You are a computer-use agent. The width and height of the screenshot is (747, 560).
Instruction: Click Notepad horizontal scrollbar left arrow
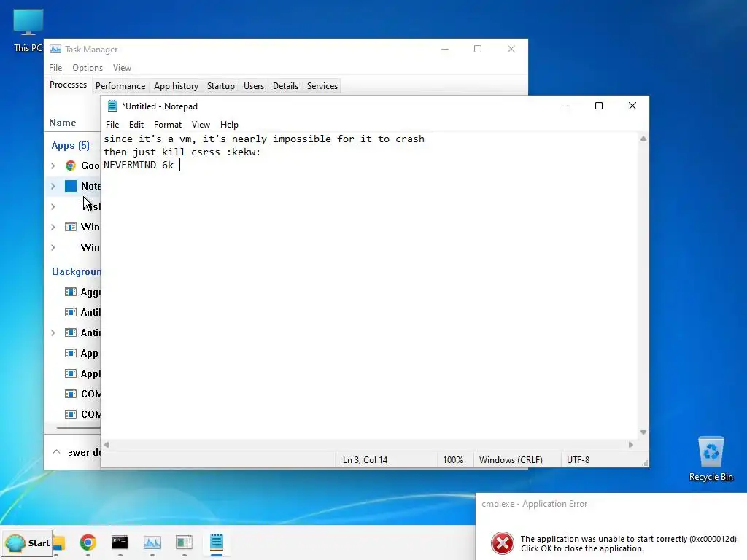tap(107, 445)
